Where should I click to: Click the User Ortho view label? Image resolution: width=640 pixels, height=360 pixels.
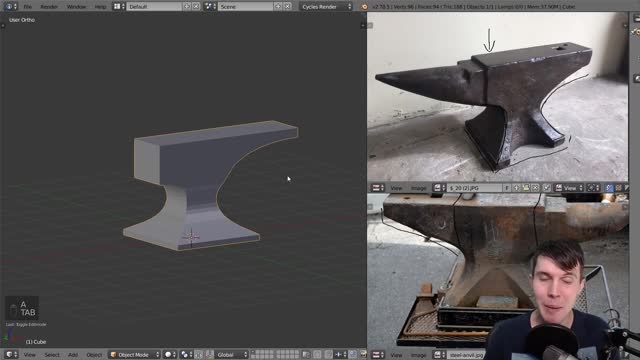click(22, 20)
